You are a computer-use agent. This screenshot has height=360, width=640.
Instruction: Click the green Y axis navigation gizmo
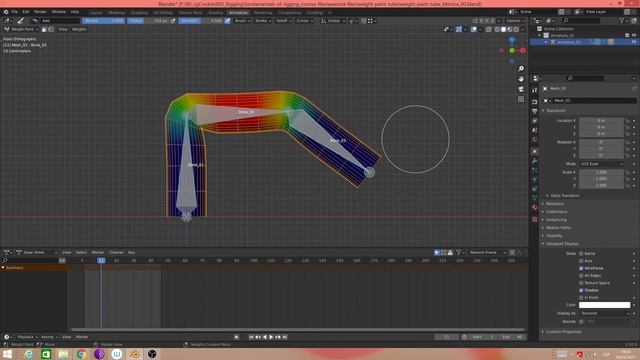[x=512, y=51]
